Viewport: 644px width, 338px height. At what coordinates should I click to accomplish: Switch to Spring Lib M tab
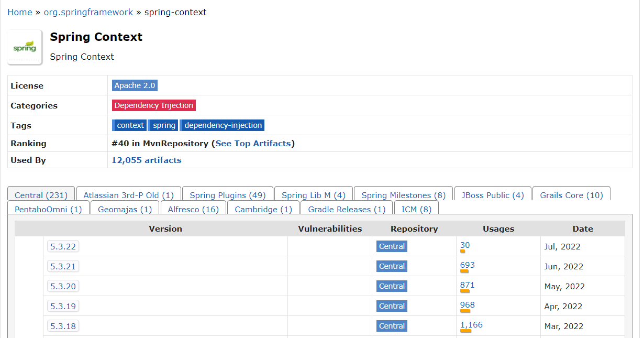(x=314, y=195)
